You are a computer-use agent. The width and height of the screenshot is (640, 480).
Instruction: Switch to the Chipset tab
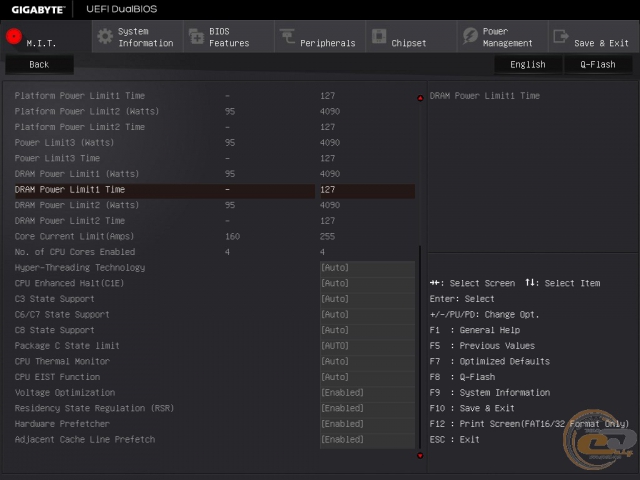[x=411, y=37]
